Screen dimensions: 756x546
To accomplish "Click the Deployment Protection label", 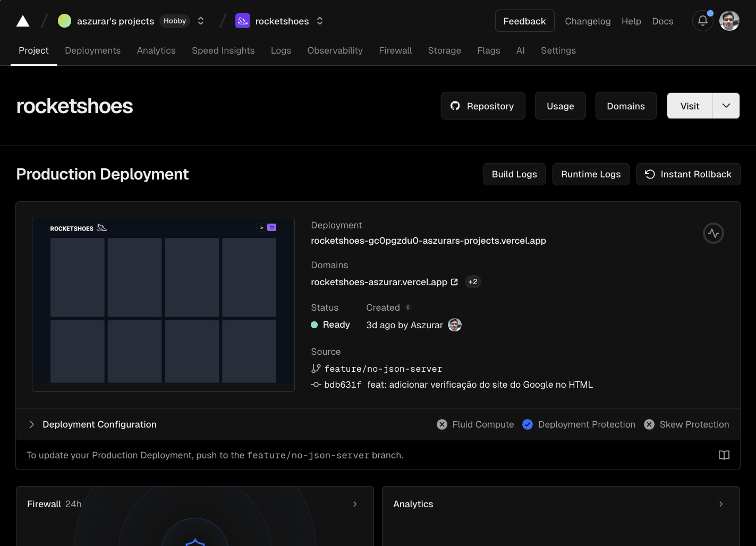I will click(x=587, y=424).
